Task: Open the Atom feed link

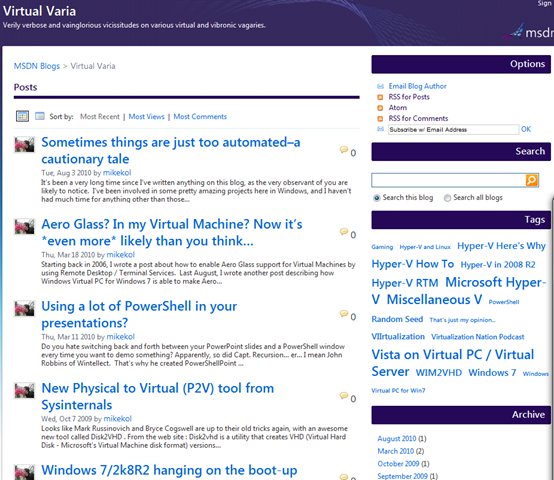Action: 398,108
